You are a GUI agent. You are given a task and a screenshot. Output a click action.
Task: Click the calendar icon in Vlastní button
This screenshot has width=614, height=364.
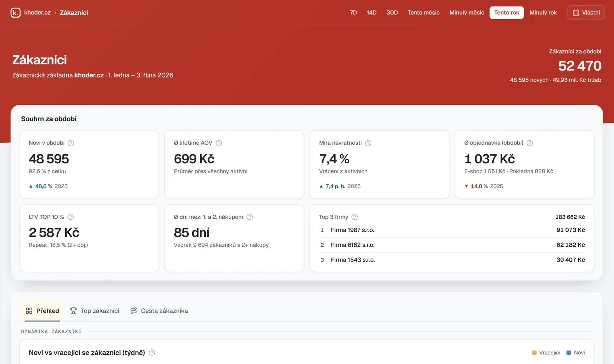click(x=576, y=13)
